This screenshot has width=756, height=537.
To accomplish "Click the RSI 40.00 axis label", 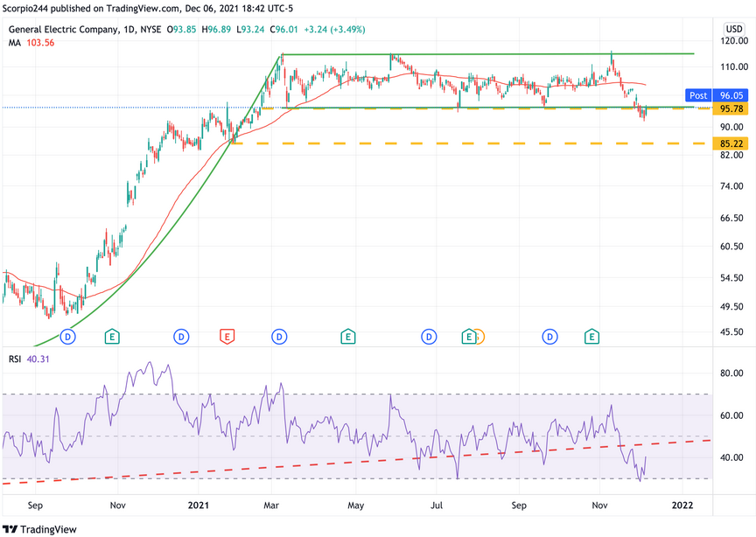I will click(731, 457).
